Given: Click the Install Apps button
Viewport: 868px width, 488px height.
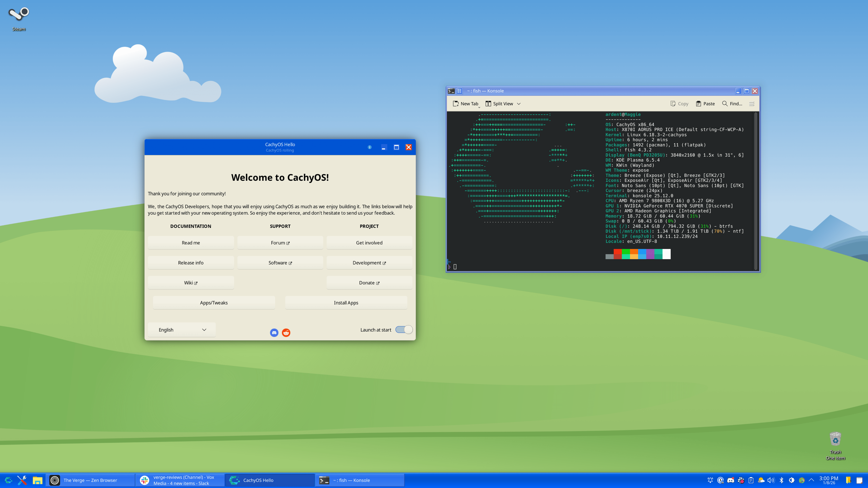Looking at the screenshot, I should click(x=346, y=303).
